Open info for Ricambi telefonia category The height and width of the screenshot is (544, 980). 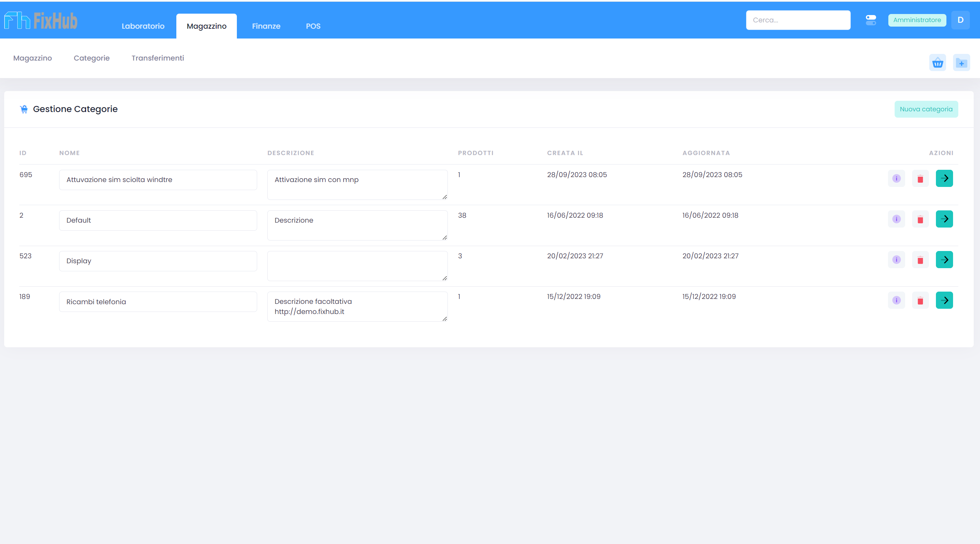pos(896,300)
